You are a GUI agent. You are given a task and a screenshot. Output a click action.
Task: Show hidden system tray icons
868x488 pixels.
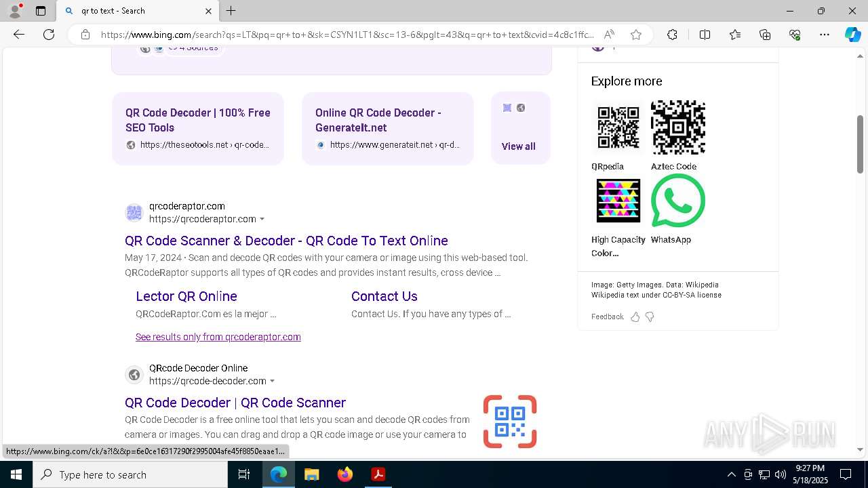(731, 474)
